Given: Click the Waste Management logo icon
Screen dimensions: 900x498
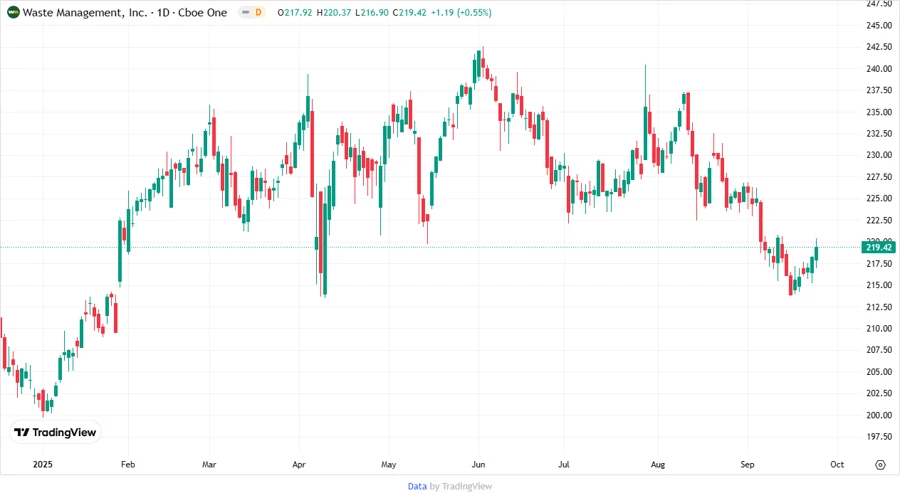Looking at the screenshot, I should 13,12.
